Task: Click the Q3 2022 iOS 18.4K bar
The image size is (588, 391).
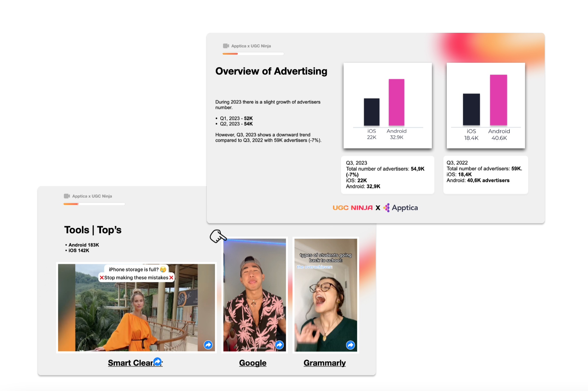Action: (x=471, y=109)
